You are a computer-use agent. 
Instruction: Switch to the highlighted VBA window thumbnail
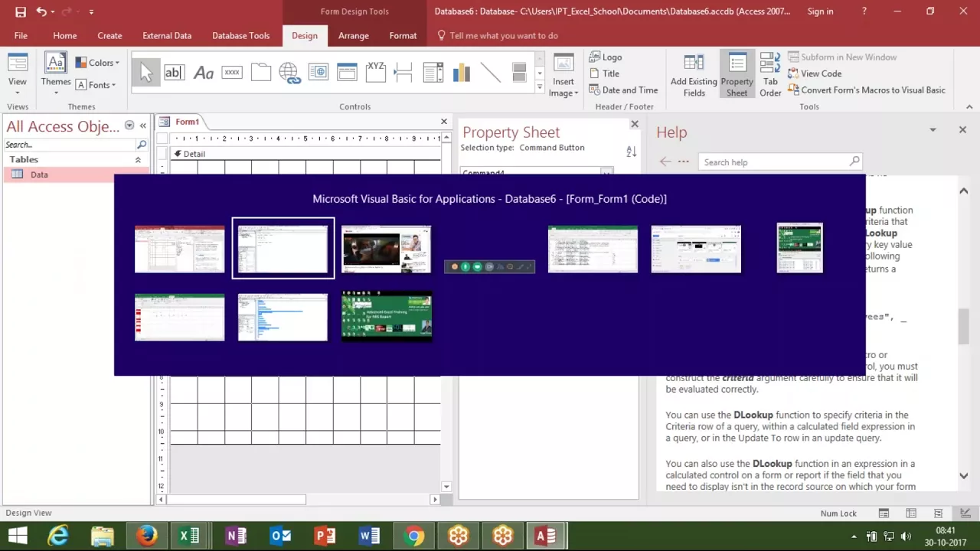click(x=283, y=249)
